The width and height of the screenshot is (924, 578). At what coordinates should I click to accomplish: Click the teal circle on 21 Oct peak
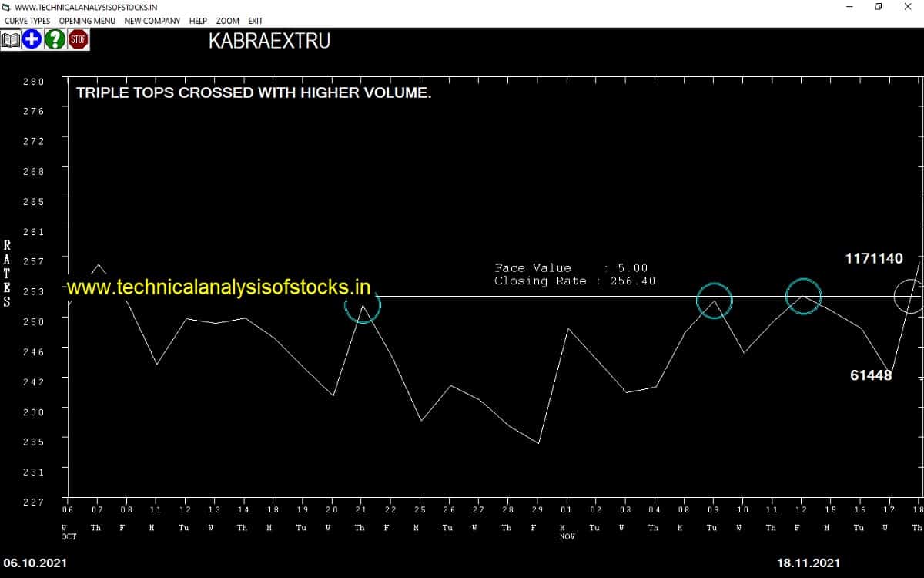[x=363, y=304]
